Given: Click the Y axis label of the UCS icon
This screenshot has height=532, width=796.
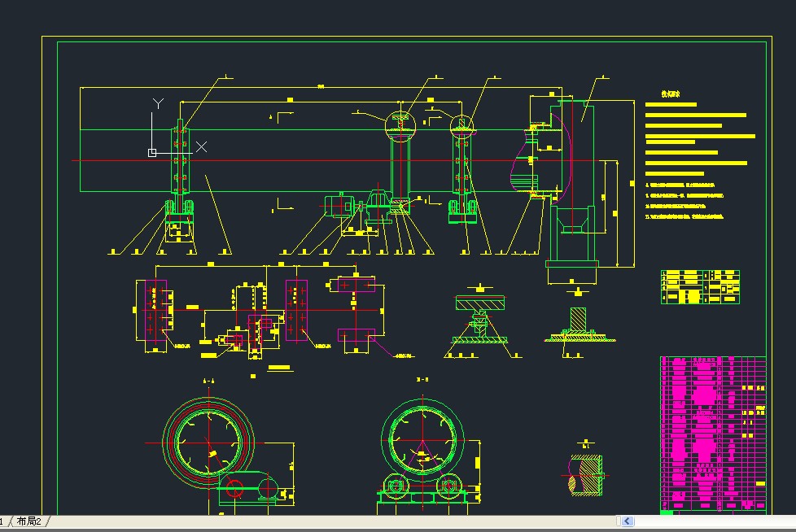Looking at the screenshot, I should tap(159, 103).
